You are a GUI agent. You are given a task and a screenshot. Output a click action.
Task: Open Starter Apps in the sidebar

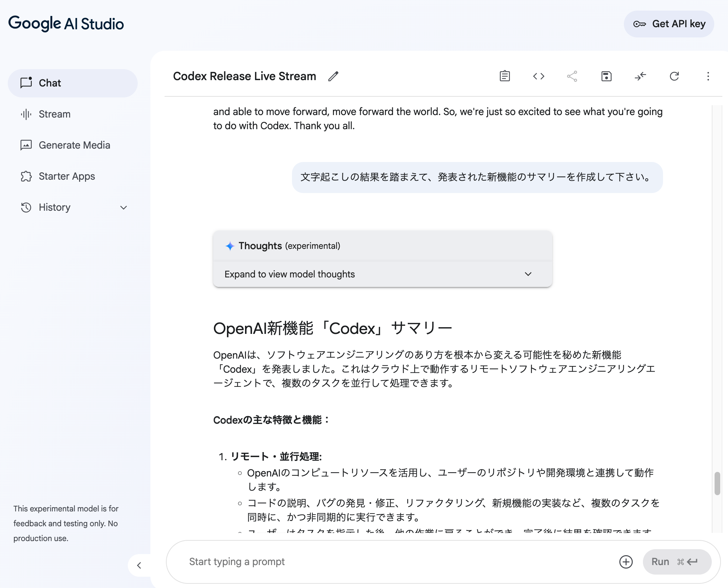pos(67,176)
